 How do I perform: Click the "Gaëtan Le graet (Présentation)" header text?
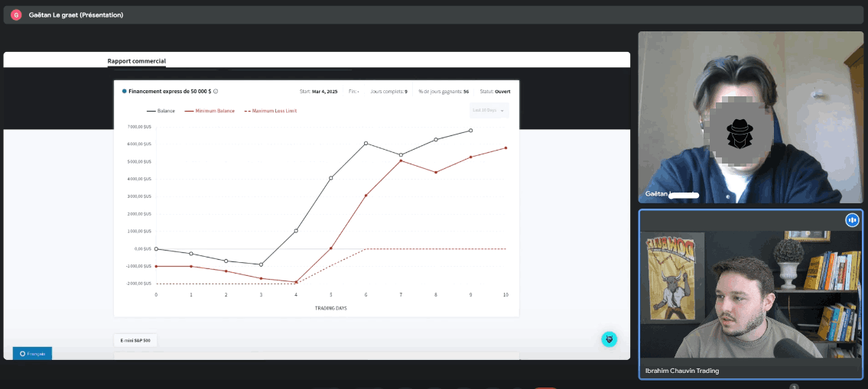(x=76, y=15)
